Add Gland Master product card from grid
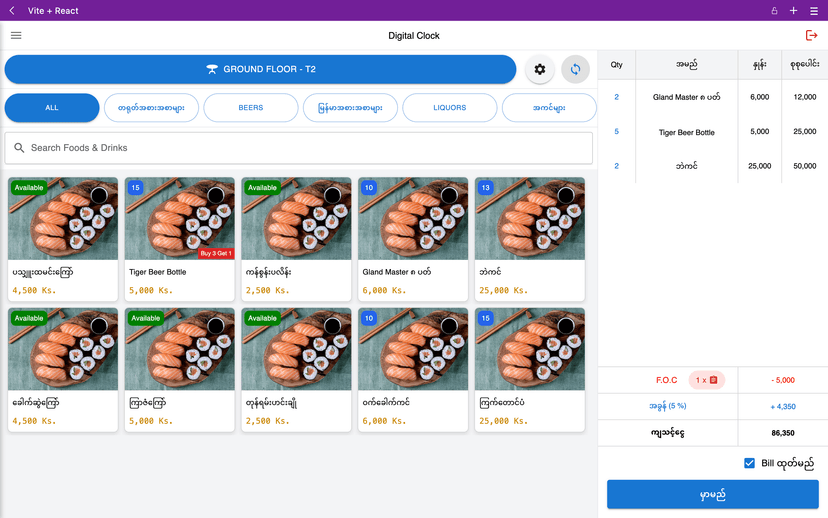This screenshot has height=518, width=828. pos(413,239)
